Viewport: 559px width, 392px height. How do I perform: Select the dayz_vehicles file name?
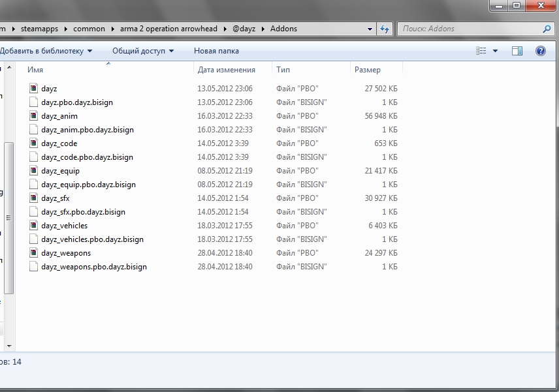click(64, 226)
